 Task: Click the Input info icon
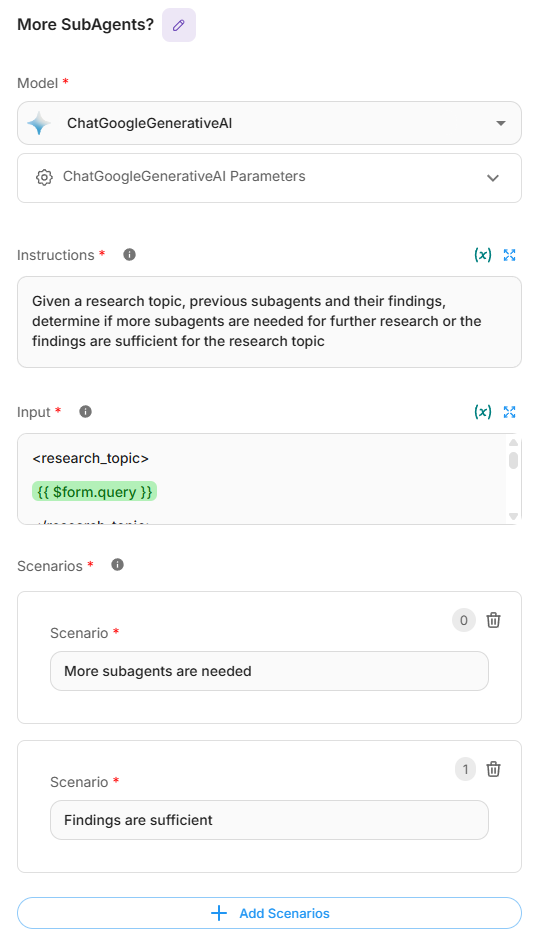86,412
